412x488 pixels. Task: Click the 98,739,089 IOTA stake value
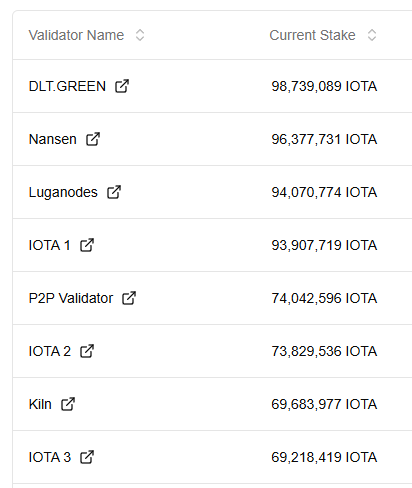324,86
